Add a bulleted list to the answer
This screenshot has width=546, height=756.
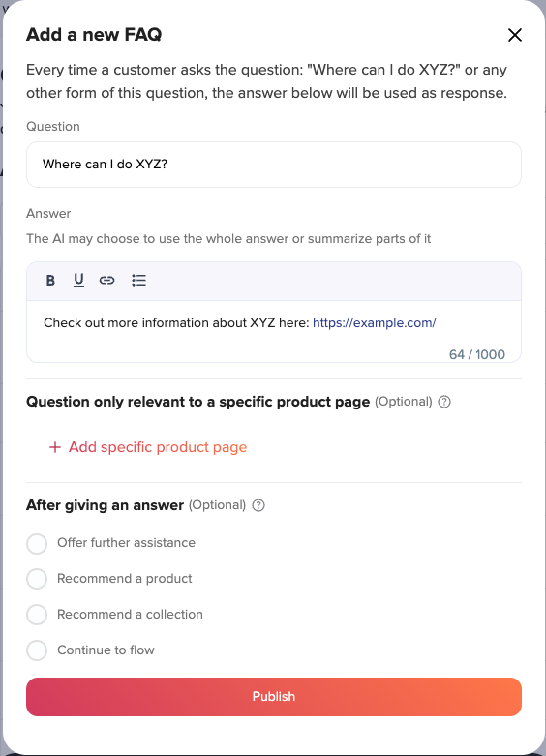[138, 280]
